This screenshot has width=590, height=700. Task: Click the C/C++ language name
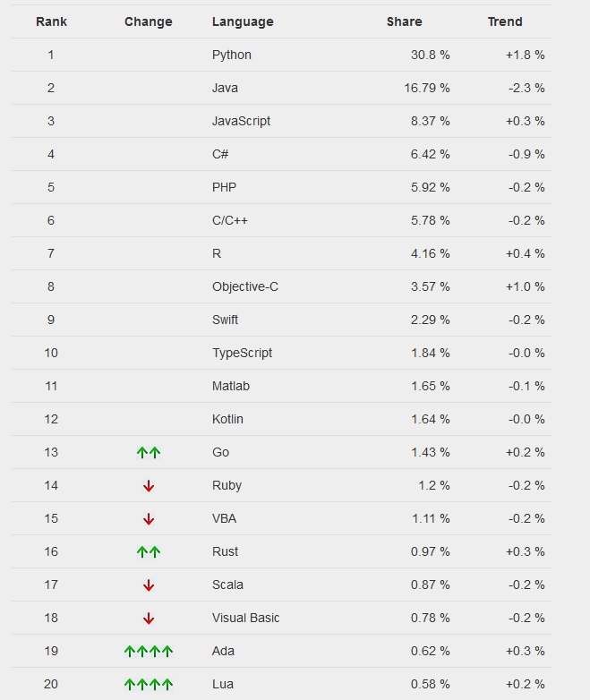pos(229,220)
